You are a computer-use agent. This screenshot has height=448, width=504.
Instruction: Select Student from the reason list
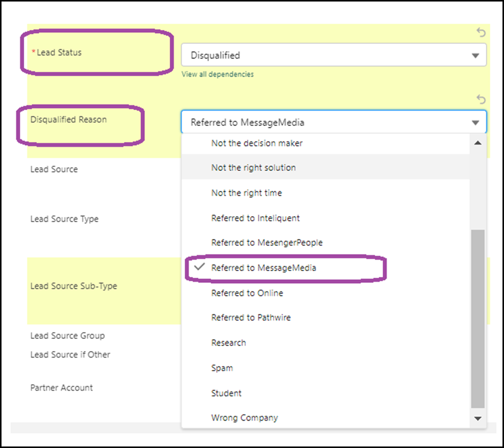point(326,393)
